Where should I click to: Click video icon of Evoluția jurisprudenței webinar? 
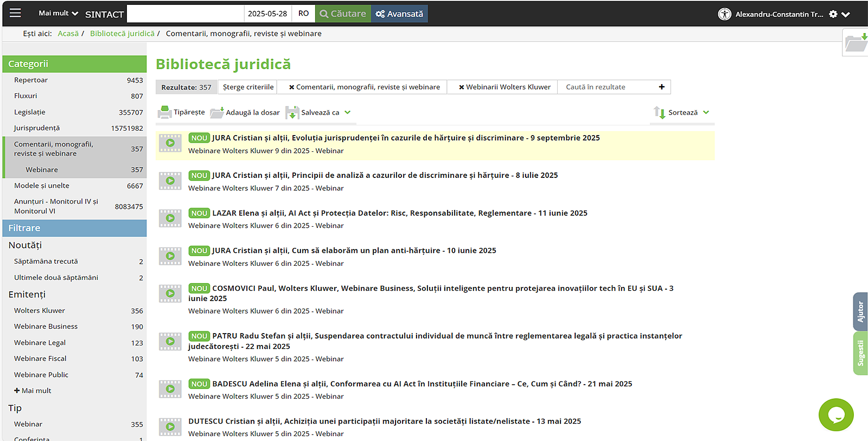point(170,143)
